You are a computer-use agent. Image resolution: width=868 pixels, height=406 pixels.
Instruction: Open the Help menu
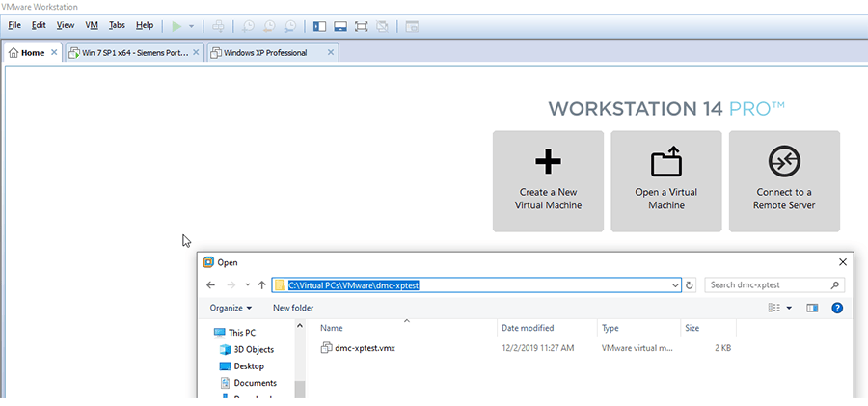(x=145, y=25)
